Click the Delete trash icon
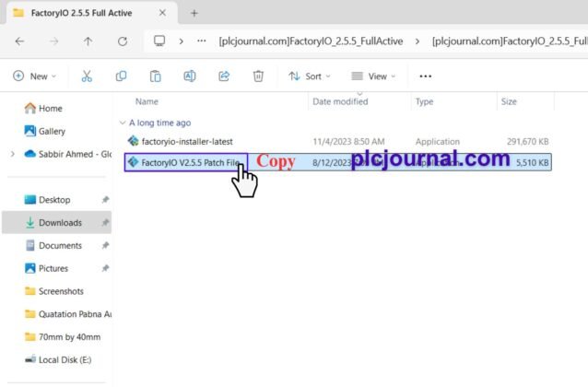588x387 pixels. click(x=259, y=76)
